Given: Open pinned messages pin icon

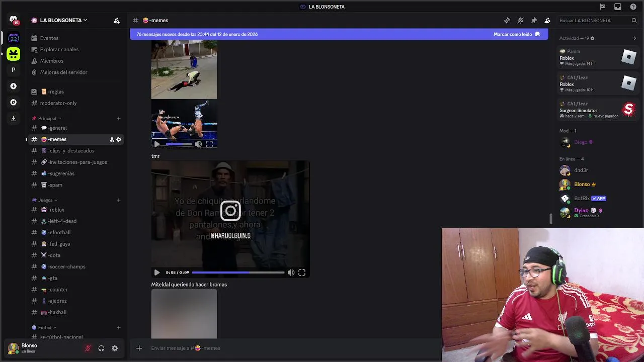Looking at the screenshot, I should 534,21.
